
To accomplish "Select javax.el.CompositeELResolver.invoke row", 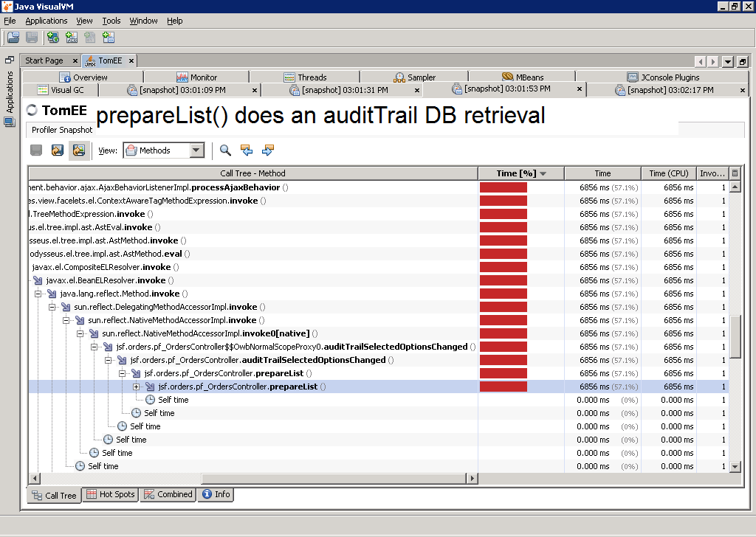I will (379, 267).
